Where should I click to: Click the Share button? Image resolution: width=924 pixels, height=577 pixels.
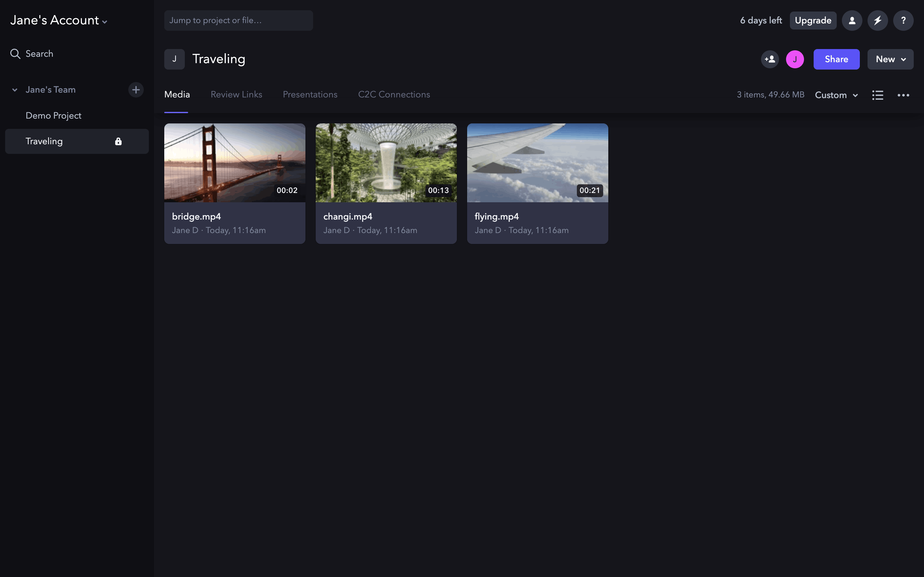click(x=836, y=59)
